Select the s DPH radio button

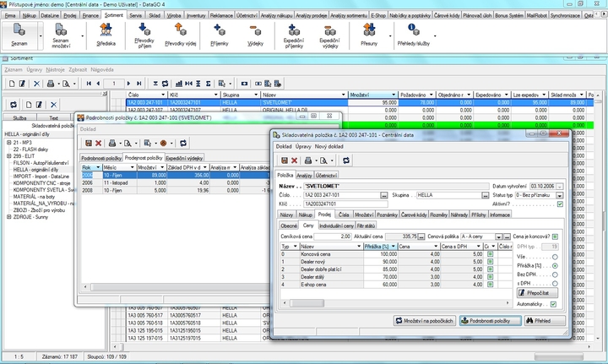click(x=555, y=284)
